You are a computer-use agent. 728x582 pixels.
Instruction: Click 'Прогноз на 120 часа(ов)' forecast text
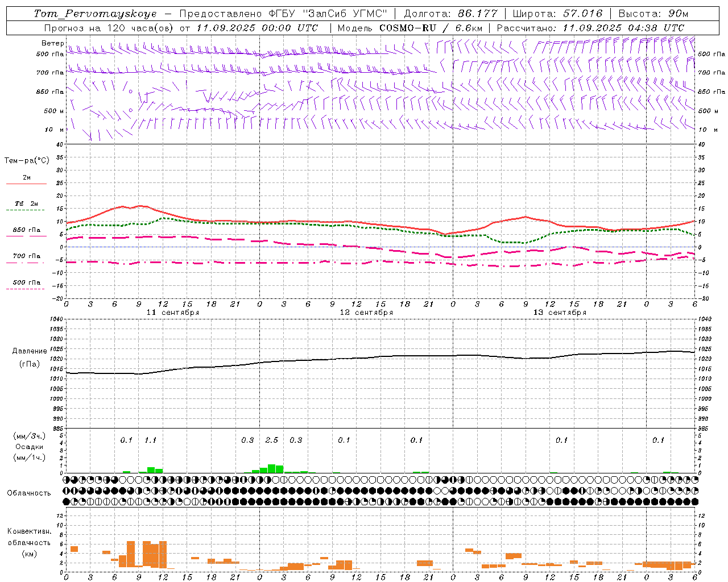point(109,28)
